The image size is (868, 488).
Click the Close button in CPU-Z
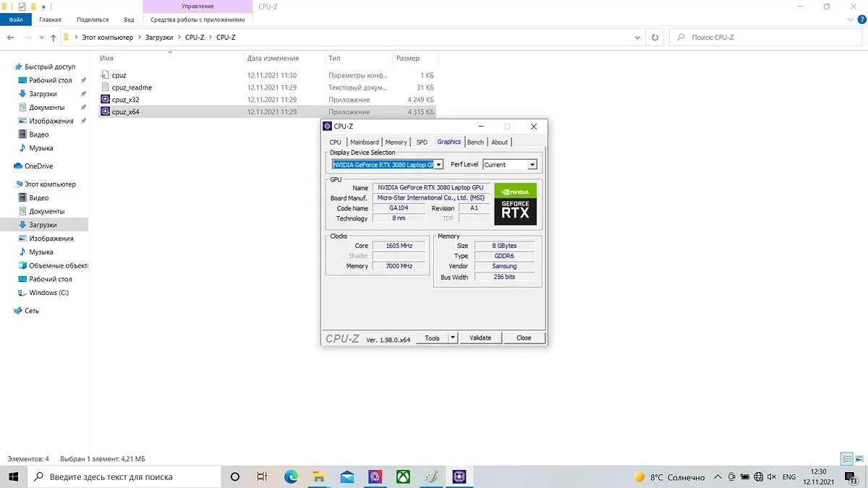point(524,338)
